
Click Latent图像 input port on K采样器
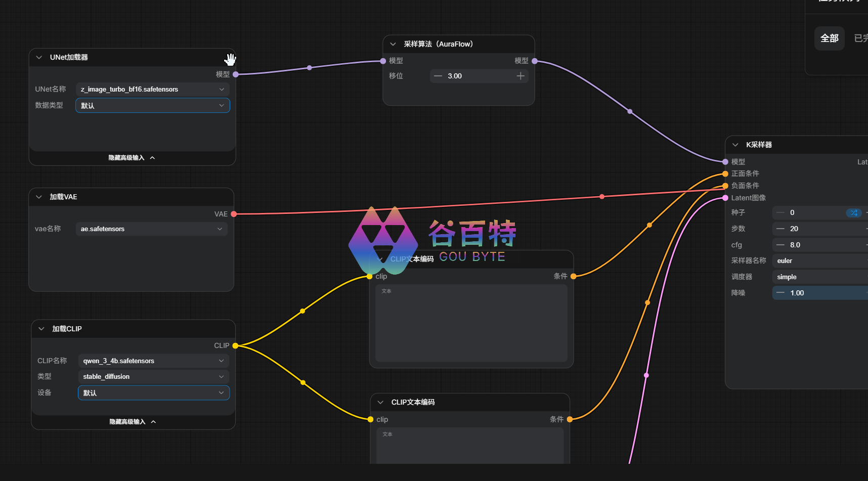coord(725,198)
